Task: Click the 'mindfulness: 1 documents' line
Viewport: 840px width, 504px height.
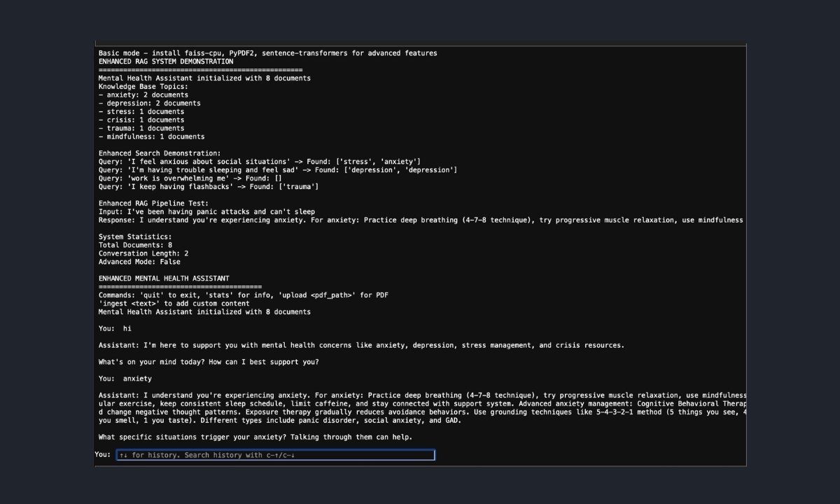Action: [x=152, y=137]
